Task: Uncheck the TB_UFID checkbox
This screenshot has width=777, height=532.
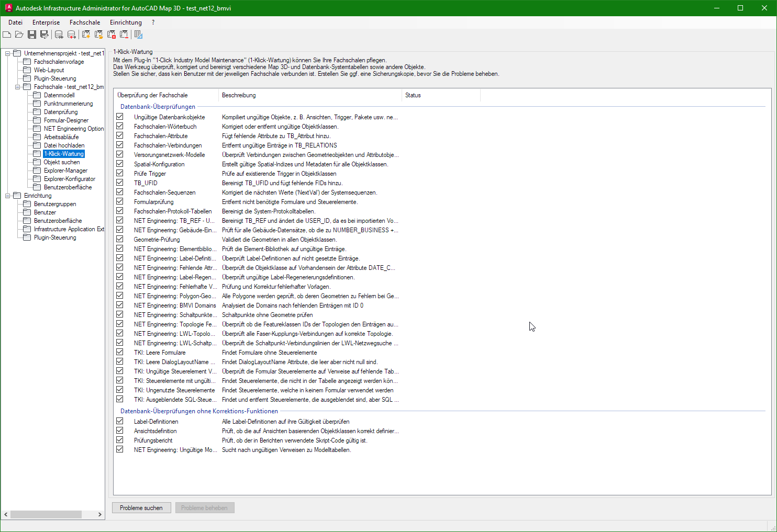Action: (120, 183)
